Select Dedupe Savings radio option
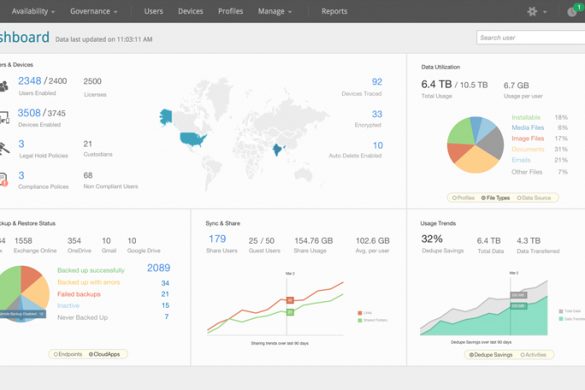The width and height of the screenshot is (585, 390). coord(491,355)
